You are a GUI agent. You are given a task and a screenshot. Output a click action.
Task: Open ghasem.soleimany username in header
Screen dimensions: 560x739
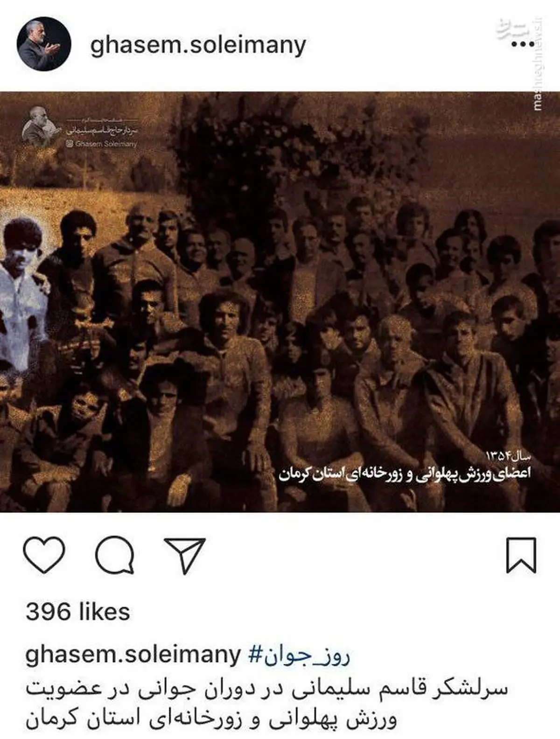[198, 46]
